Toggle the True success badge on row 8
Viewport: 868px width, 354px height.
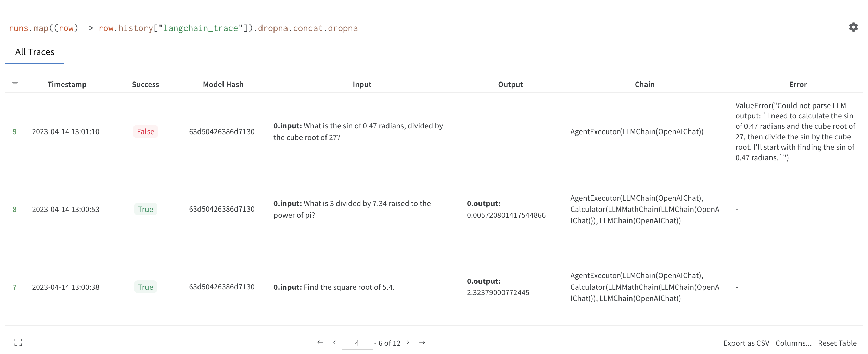[145, 209]
